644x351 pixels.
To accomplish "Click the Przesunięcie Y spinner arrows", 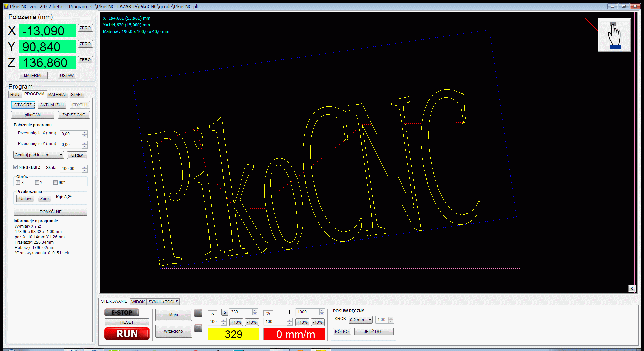I will pyautogui.click(x=85, y=145).
